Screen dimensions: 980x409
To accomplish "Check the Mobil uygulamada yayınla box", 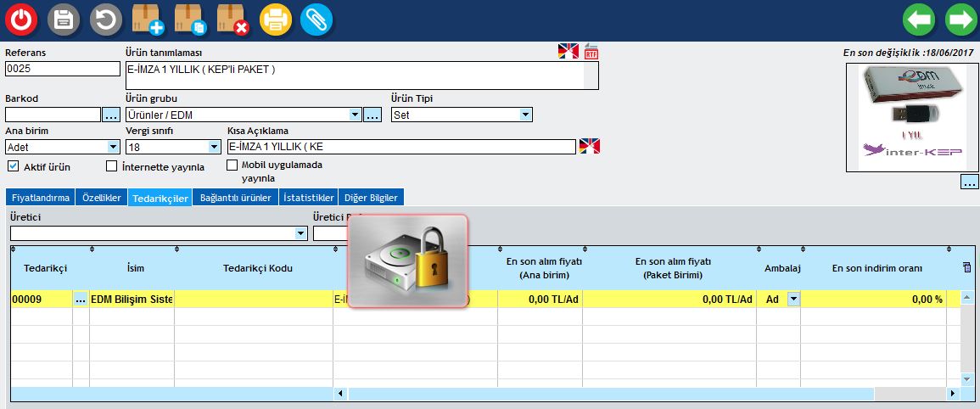I will click(232, 165).
